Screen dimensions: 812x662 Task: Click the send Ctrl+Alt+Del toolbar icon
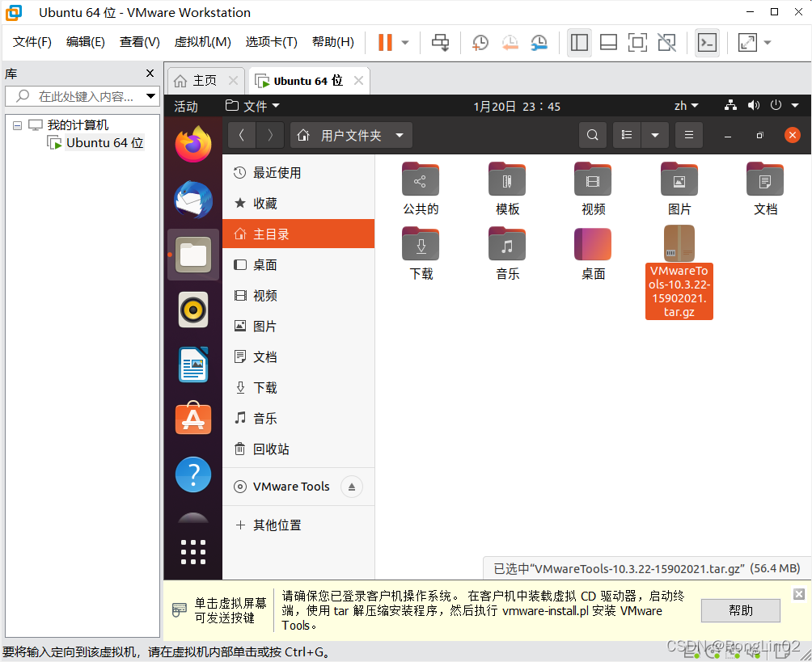point(440,43)
